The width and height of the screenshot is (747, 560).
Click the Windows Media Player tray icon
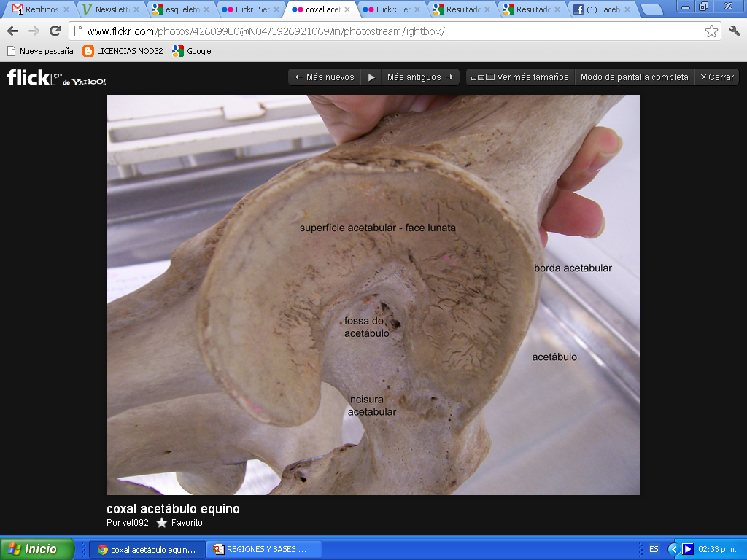[686, 549]
